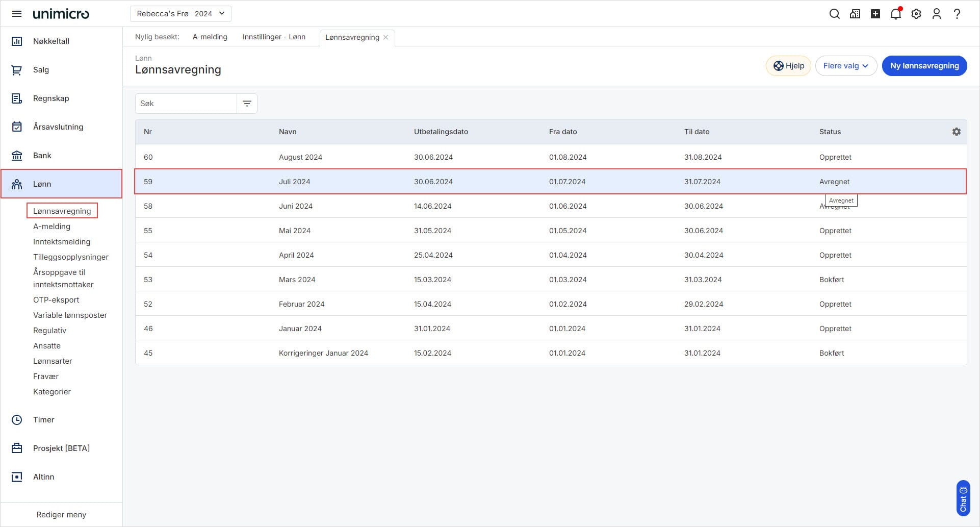Click the Ny lønnsavregning button
The image size is (980, 527).
pyautogui.click(x=924, y=66)
